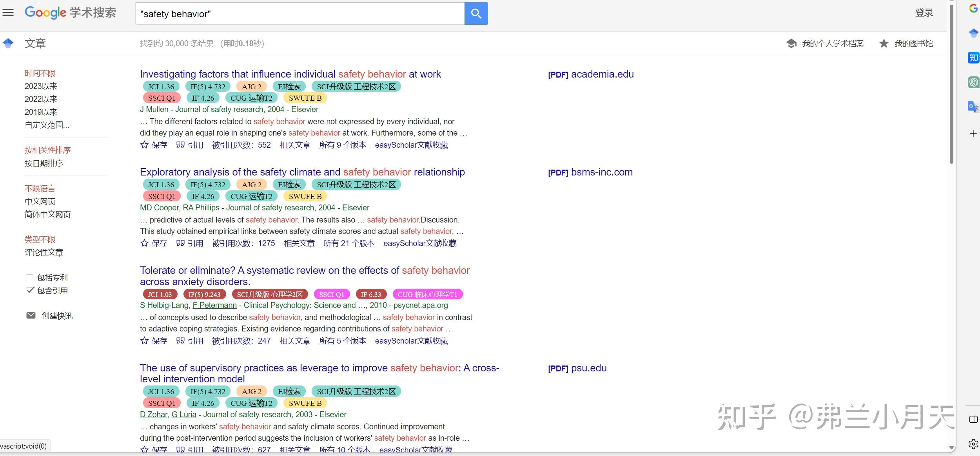Open the hamburger menu
The image size is (980, 456).
pyautogui.click(x=8, y=13)
